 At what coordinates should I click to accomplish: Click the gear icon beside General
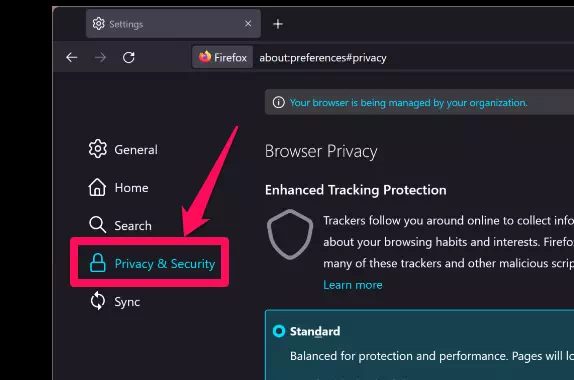click(x=98, y=149)
